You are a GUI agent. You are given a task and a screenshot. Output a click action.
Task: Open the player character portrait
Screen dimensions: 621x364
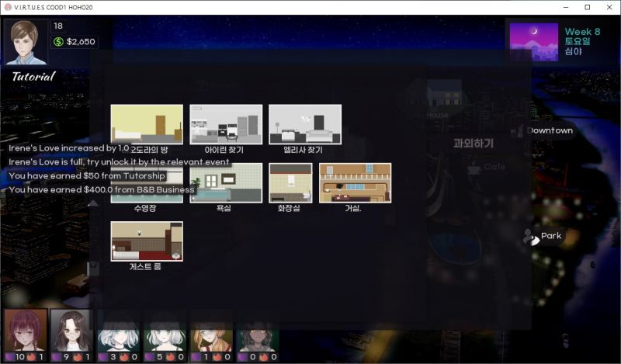[26, 42]
